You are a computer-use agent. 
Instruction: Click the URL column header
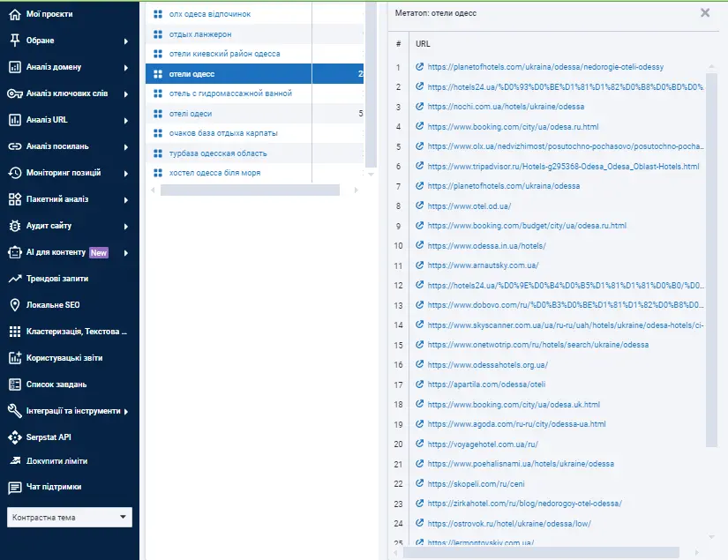pyautogui.click(x=423, y=44)
